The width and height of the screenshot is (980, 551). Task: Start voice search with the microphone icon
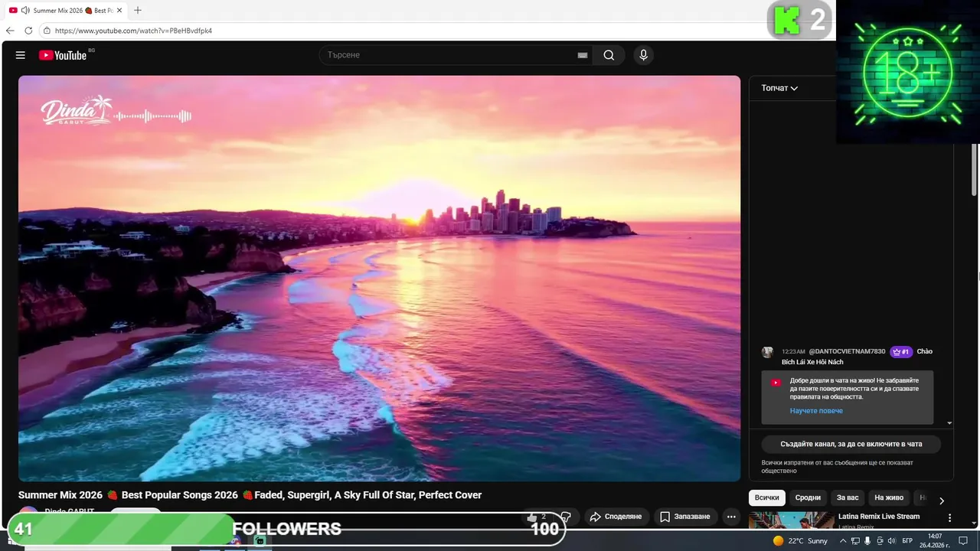coord(643,55)
